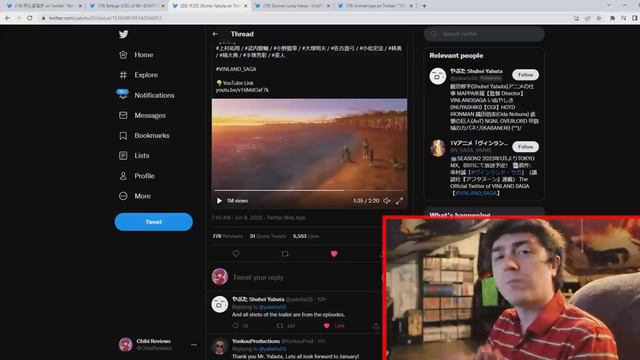Unlike the main tweet heart
This screenshot has width=640, height=360.
point(334,254)
